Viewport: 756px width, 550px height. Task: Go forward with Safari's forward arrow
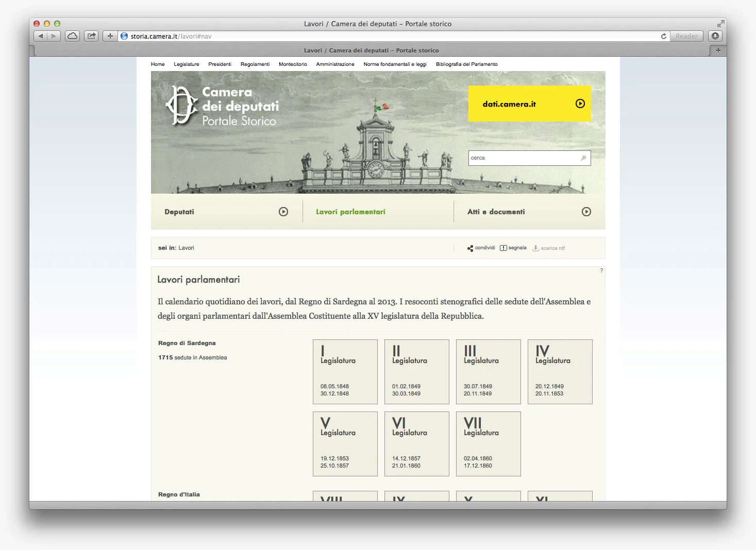(x=54, y=36)
